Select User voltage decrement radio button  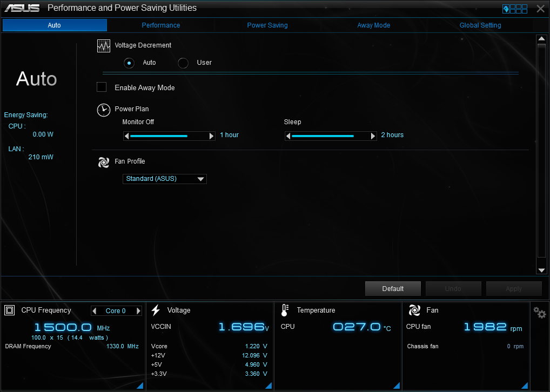coord(183,63)
